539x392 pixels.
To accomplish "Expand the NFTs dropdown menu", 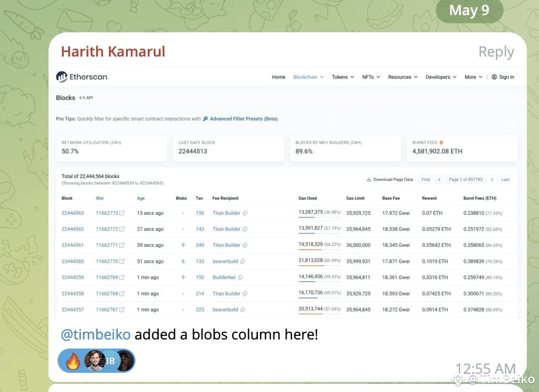I will 371,77.
